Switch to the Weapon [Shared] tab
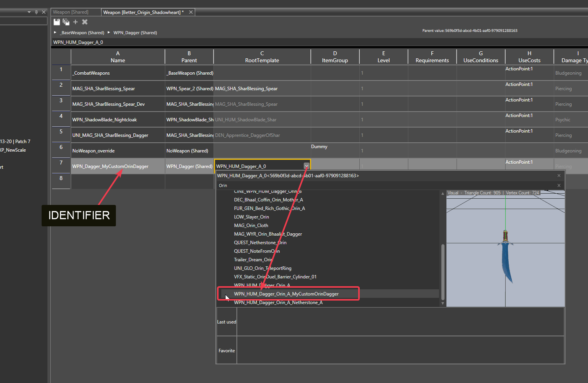Screen dimensions: 588x383 click(x=71, y=12)
